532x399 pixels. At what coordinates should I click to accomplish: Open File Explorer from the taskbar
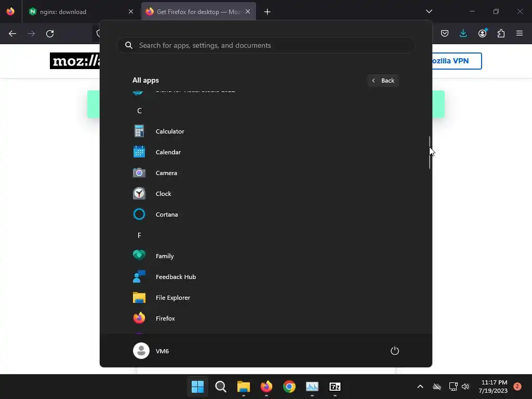(x=243, y=387)
